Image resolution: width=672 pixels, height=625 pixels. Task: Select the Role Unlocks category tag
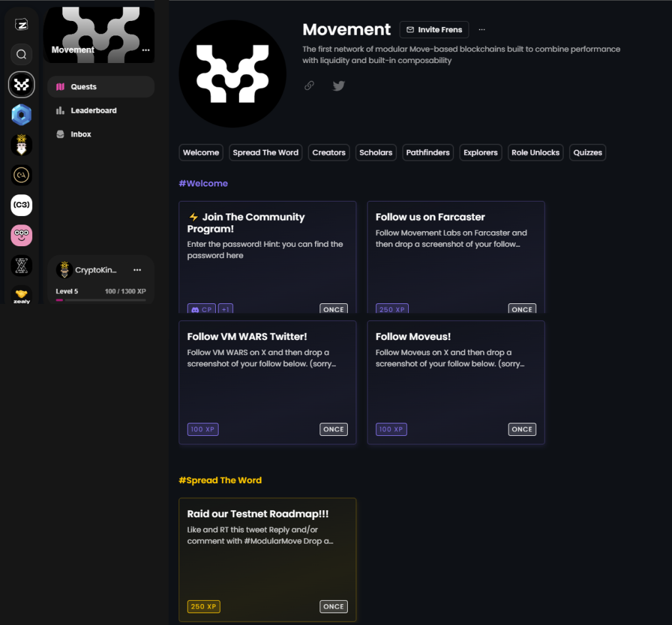click(x=535, y=152)
